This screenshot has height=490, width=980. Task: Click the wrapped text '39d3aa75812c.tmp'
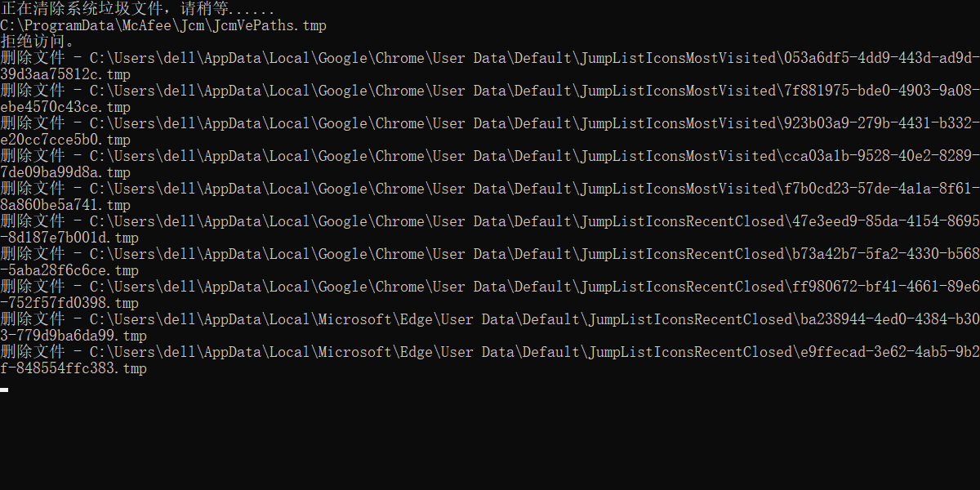(65, 74)
